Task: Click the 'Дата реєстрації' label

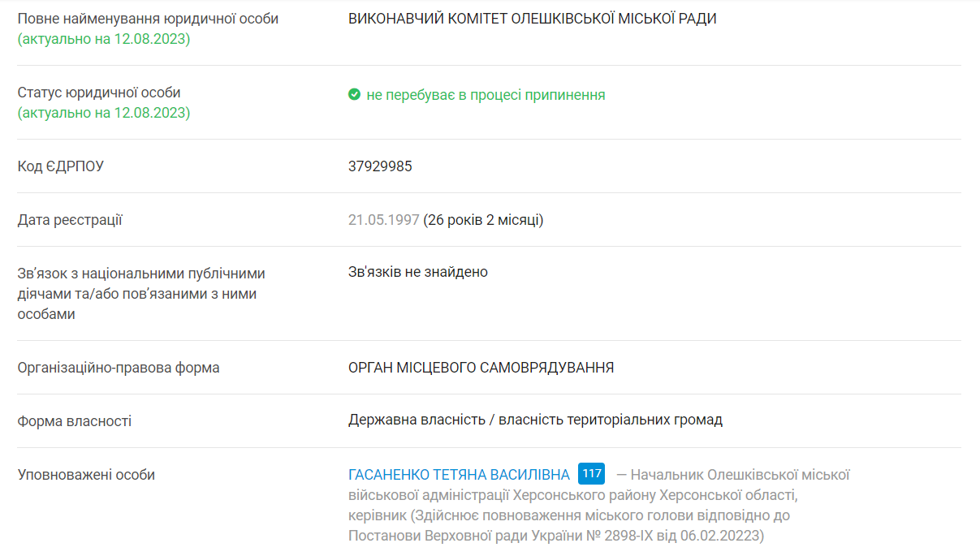Action: [x=70, y=220]
